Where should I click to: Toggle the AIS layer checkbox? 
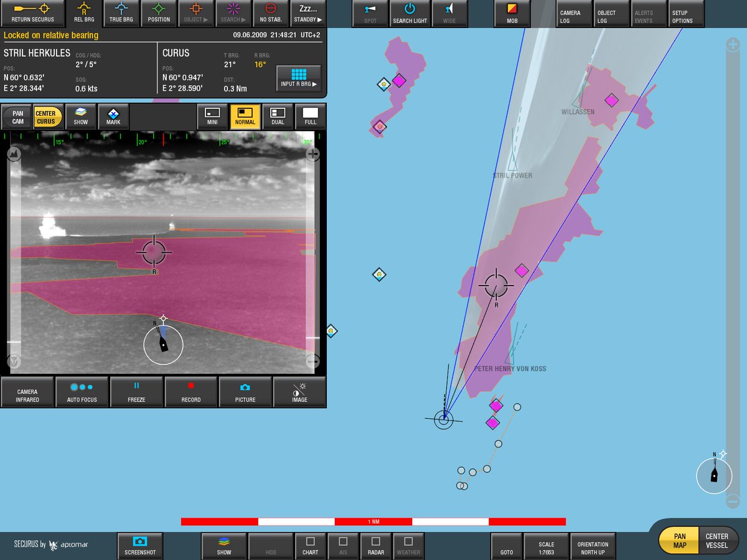click(x=343, y=546)
